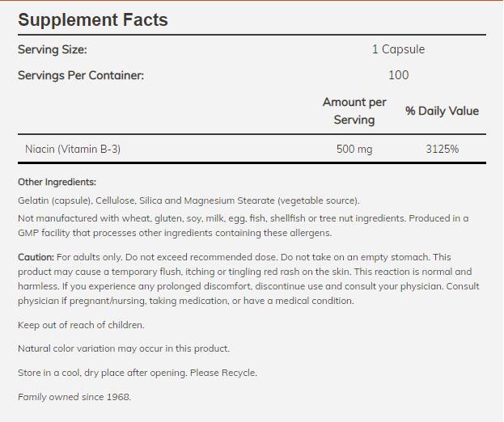The image size is (504, 422).
Task: Click the Family owned since 1968 text
Action: [74, 397]
